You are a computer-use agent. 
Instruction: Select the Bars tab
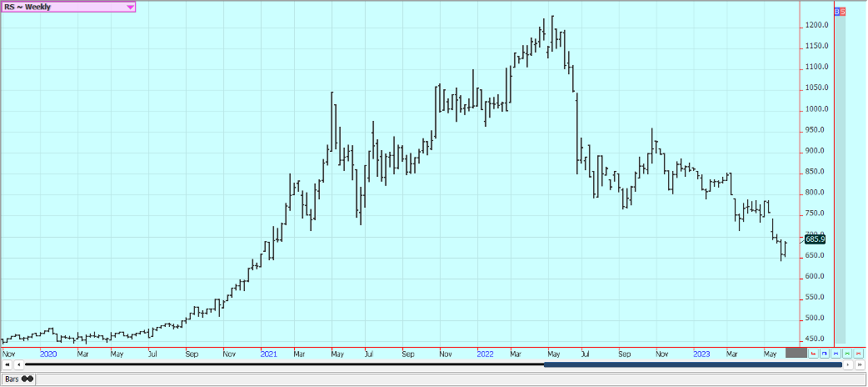[19, 379]
